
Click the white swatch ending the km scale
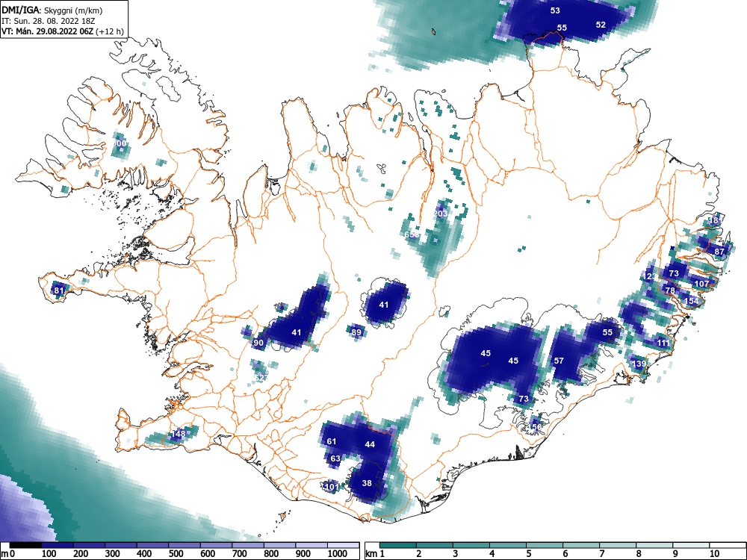pyautogui.click(x=728, y=545)
